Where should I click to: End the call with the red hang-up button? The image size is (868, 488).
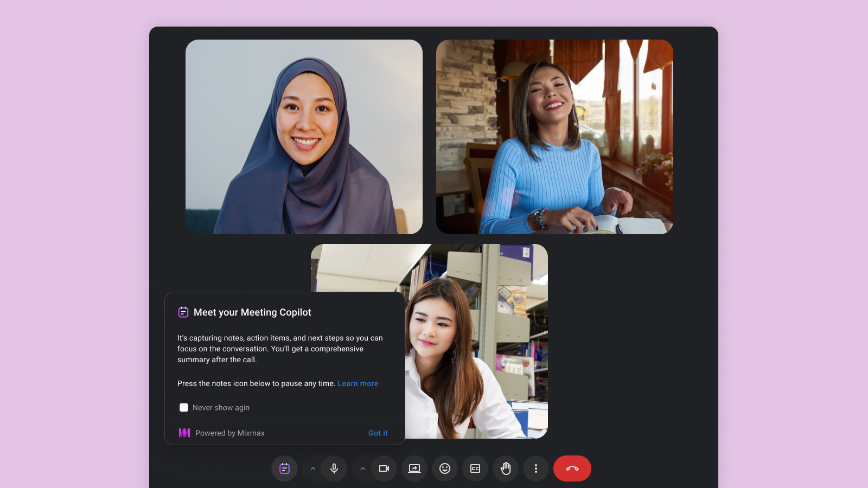tap(572, 468)
